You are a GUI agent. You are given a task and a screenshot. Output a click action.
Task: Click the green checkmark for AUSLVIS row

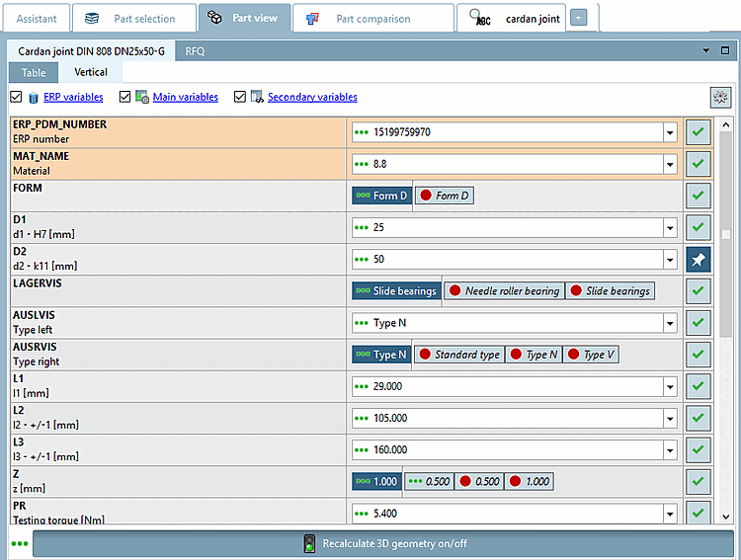pyautogui.click(x=698, y=323)
